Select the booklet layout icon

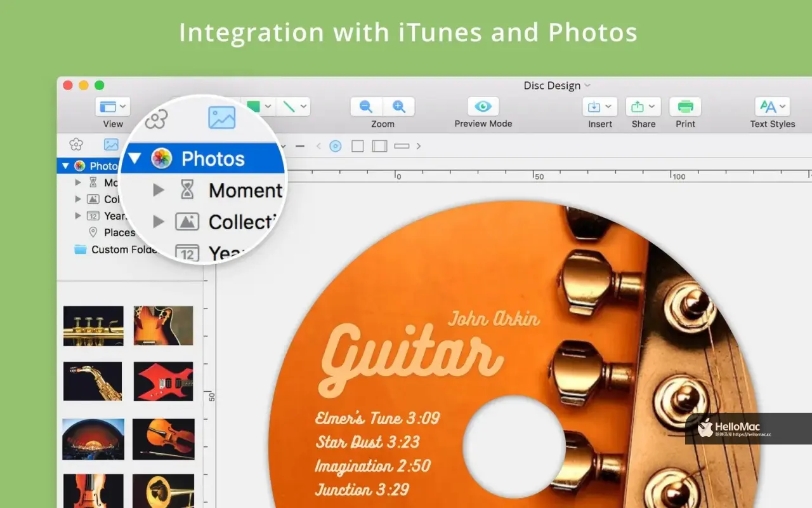(x=379, y=146)
